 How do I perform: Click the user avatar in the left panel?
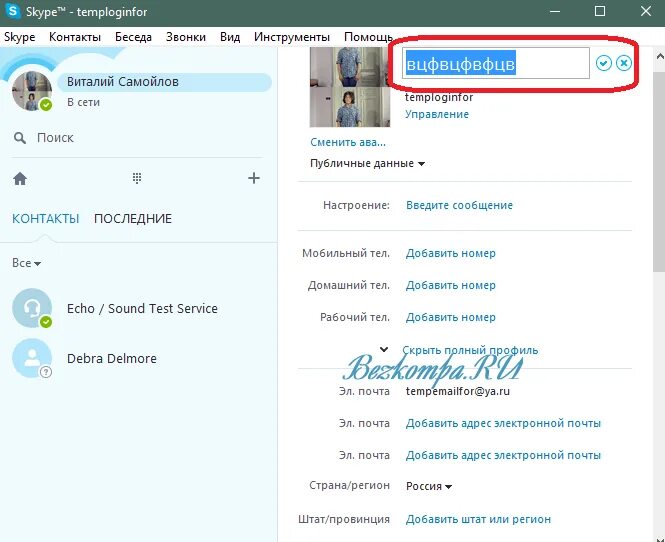[x=32, y=91]
